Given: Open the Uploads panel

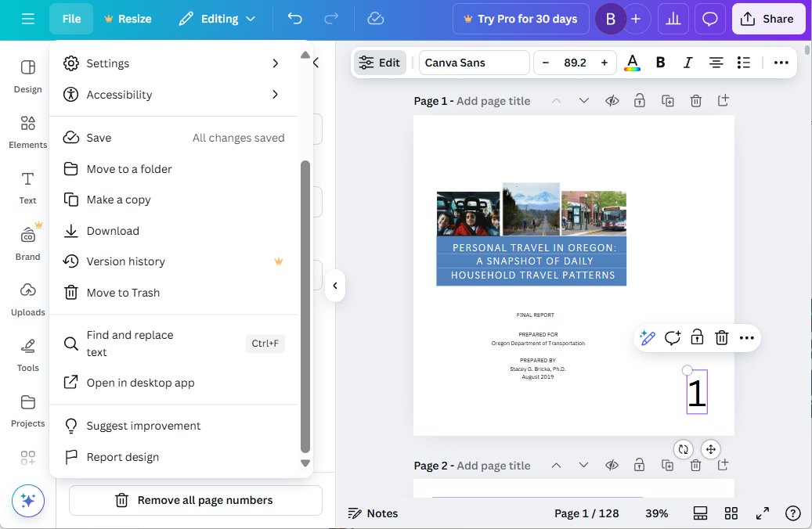Looking at the screenshot, I should (x=27, y=299).
